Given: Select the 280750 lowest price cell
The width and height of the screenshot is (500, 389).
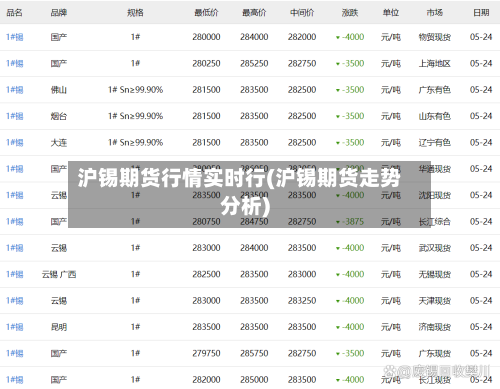Looking at the screenshot, I should coord(206,222).
